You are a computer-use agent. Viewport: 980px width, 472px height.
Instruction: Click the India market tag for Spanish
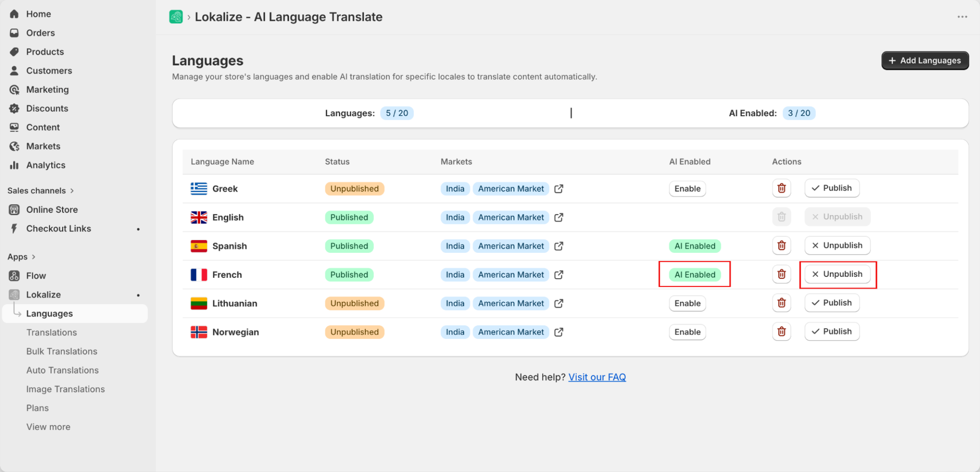[x=455, y=246]
